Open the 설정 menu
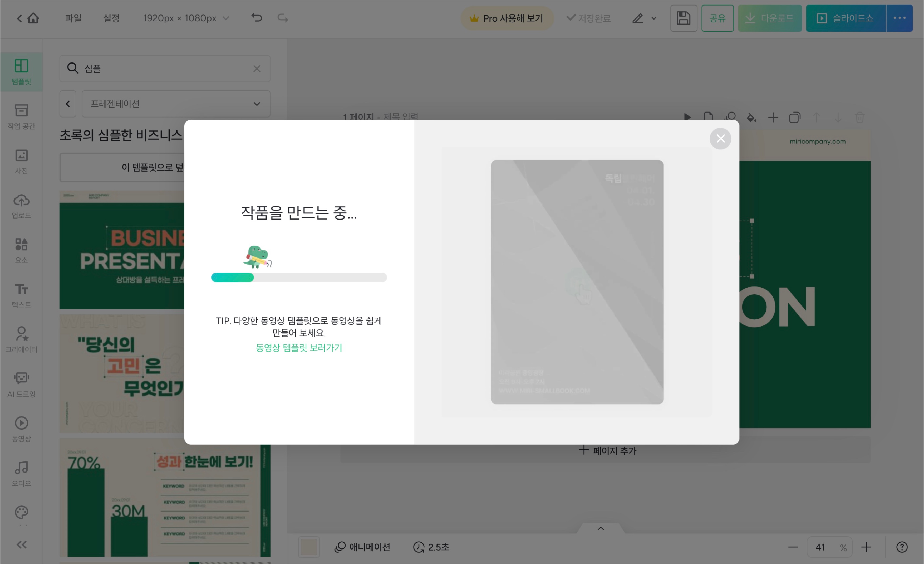The image size is (924, 564). (x=111, y=18)
